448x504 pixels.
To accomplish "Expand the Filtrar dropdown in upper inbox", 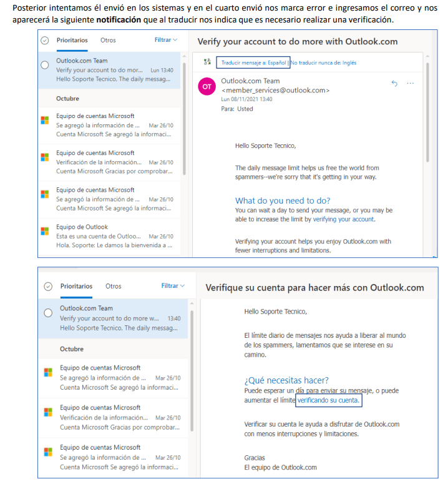I will [166, 40].
